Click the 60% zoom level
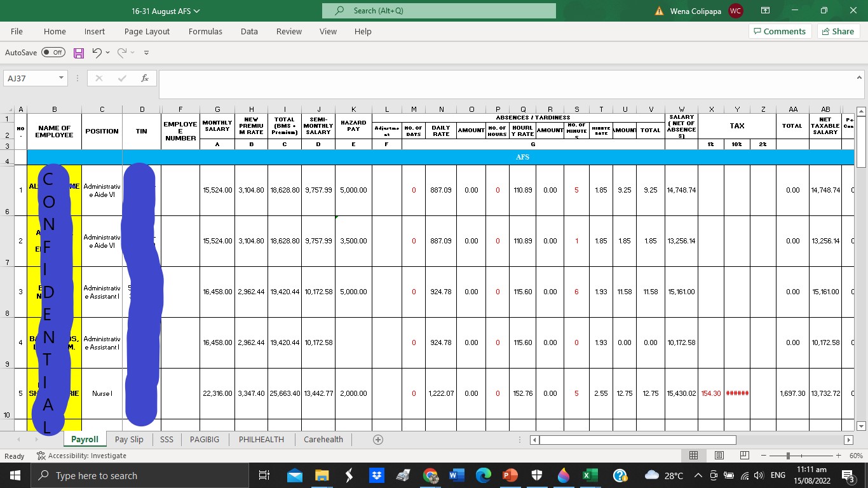The width and height of the screenshot is (868, 488). tap(855, 456)
